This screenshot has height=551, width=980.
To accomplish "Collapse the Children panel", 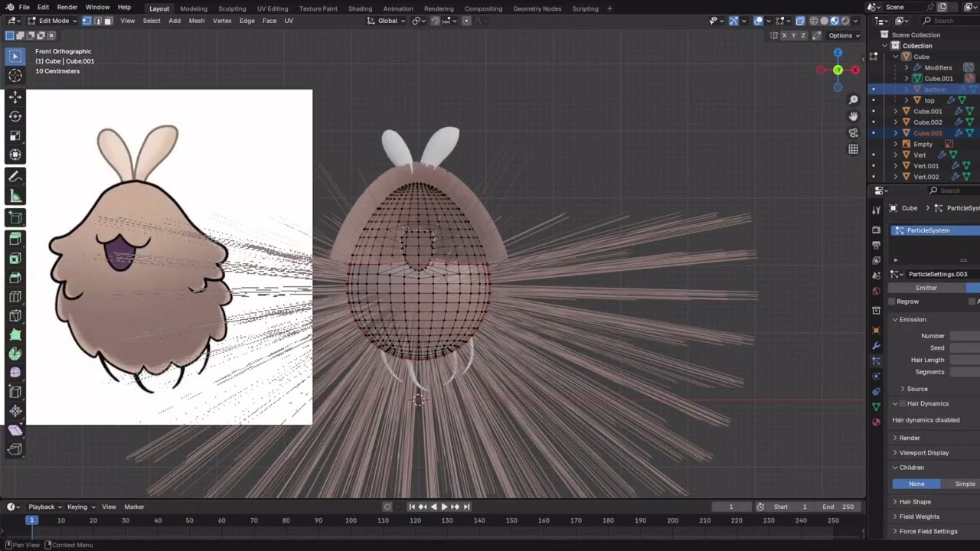I will point(911,468).
